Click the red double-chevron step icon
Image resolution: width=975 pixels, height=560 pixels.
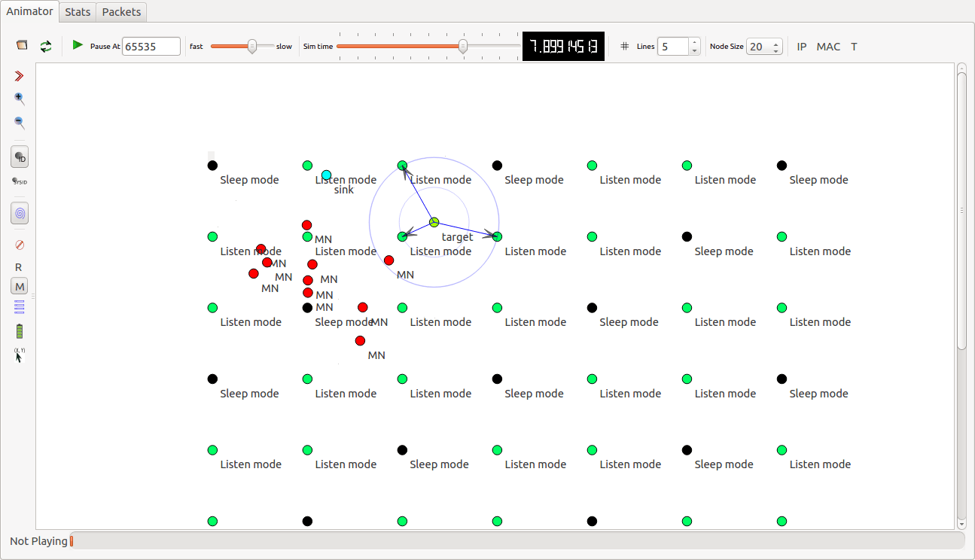(x=20, y=76)
